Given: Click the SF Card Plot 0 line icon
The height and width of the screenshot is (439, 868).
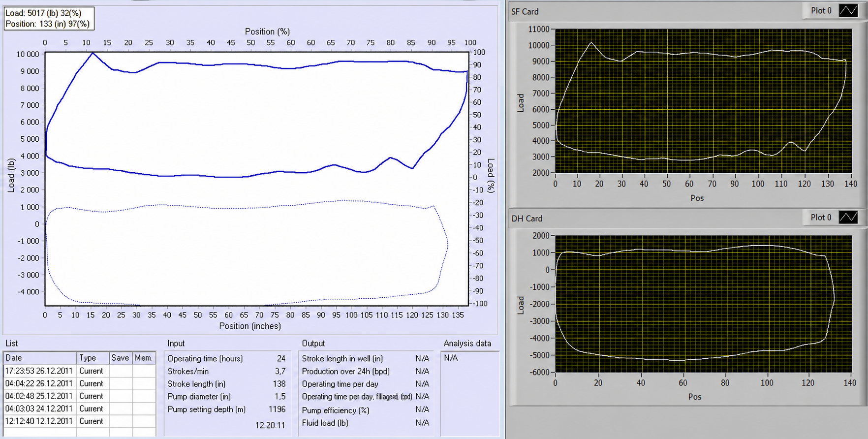Looking at the screenshot, I should (848, 10).
